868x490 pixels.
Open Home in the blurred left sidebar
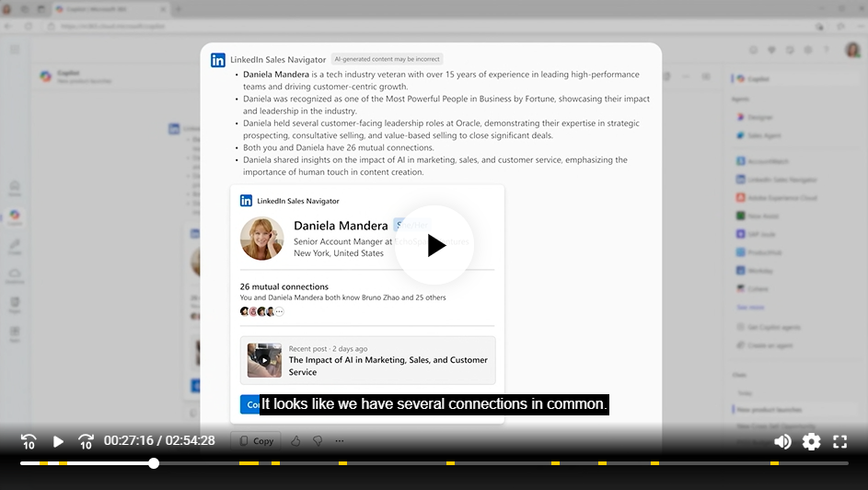15,189
